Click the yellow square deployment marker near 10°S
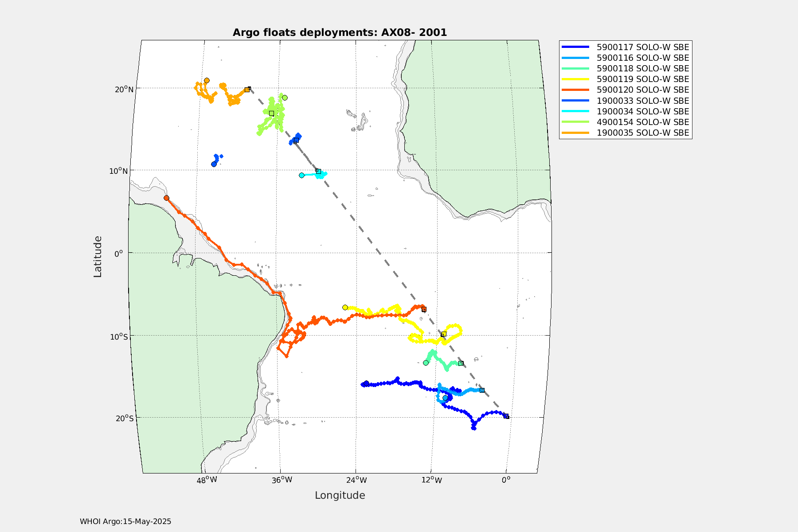Screen dimensions: 798x532 point(444,334)
